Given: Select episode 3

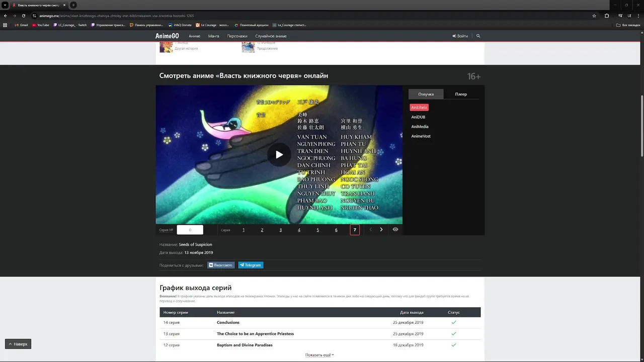Looking at the screenshot, I should [x=281, y=230].
